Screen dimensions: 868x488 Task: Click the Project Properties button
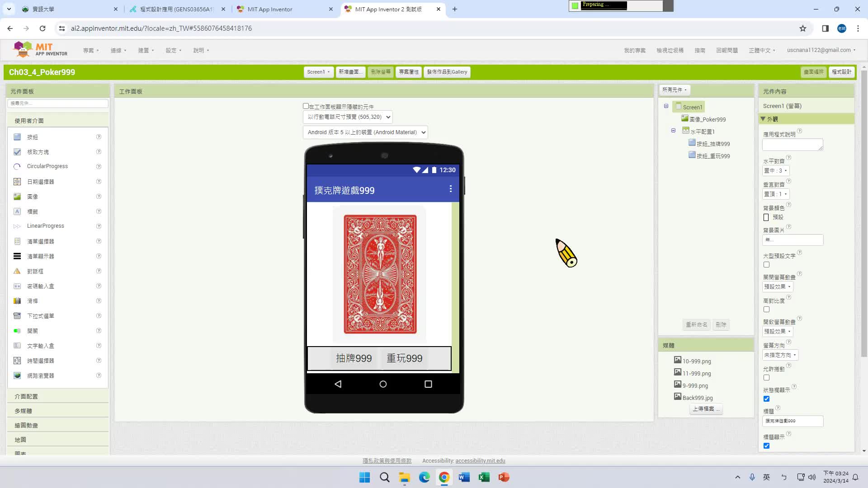pyautogui.click(x=409, y=72)
